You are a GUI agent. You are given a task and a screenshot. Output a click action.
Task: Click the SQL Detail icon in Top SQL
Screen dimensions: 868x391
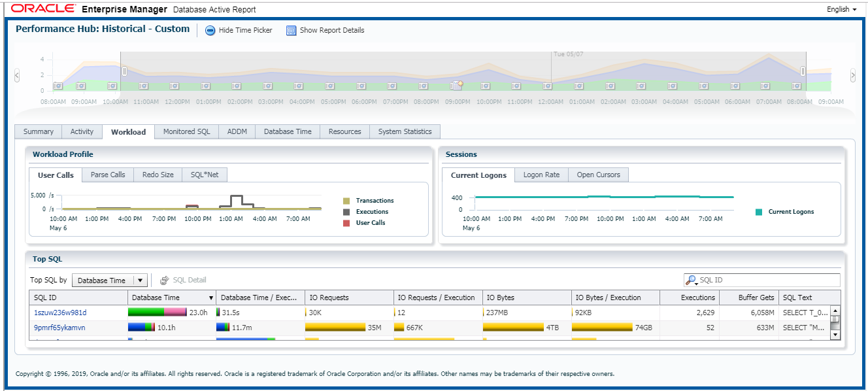[x=164, y=280]
